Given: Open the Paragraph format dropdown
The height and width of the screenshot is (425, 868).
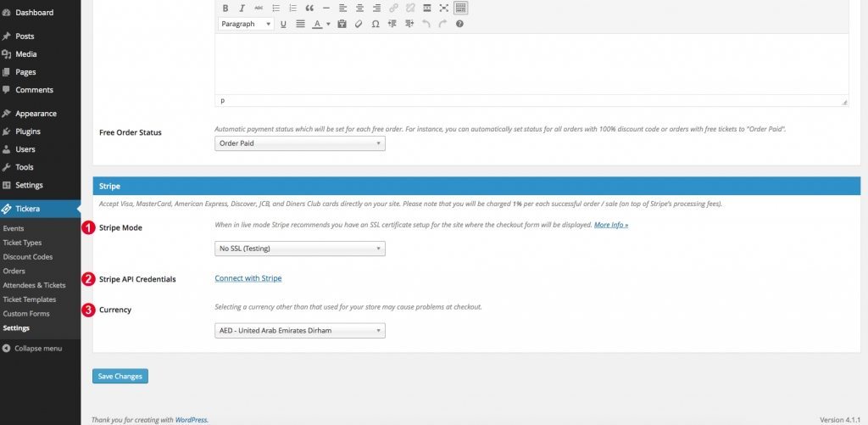Looking at the screenshot, I should click(x=246, y=24).
